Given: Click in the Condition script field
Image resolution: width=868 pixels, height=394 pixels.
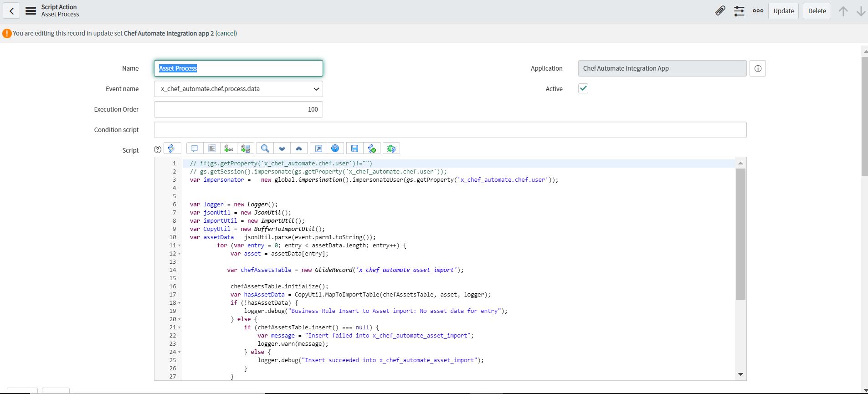Looking at the screenshot, I should pyautogui.click(x=450, y=130).
